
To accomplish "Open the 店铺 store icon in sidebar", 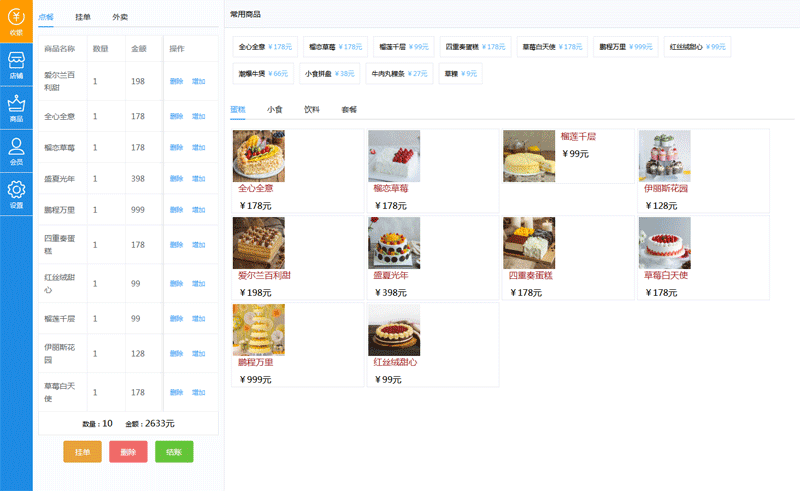I will pos(16,65).
